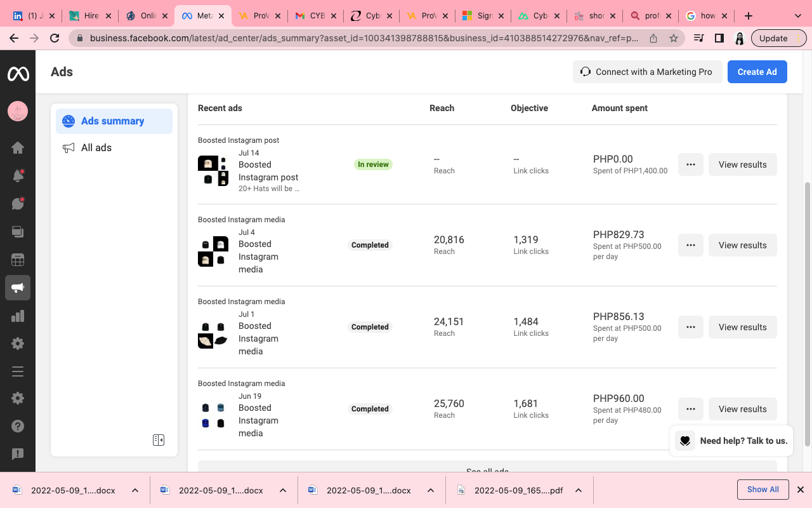
Task: Open the Meta logo home icon
Action: pos(18,74)
